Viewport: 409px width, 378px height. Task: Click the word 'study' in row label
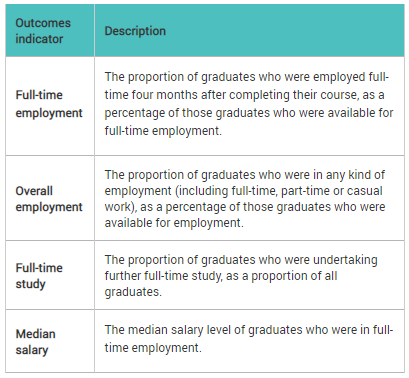click(x=30, y=284)
